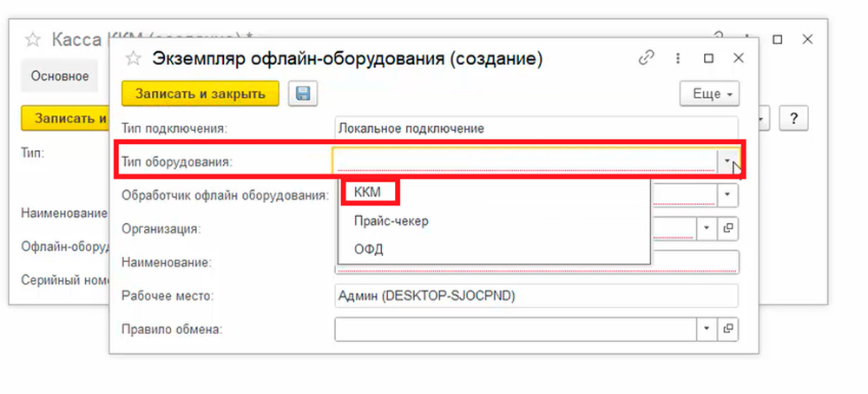
Task: Choose Прайс-чекер in the dropdown list
Action: click(391, 221)
